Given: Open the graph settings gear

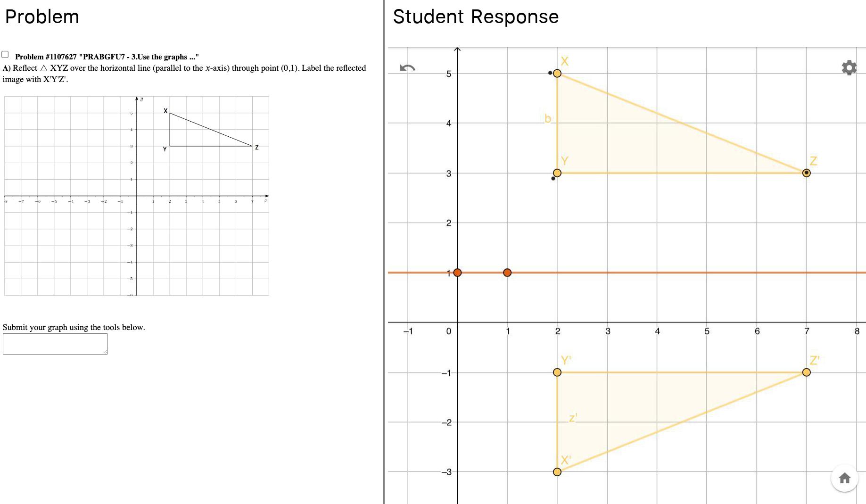Looking at the screenshot, I should (x=849, y=68).
